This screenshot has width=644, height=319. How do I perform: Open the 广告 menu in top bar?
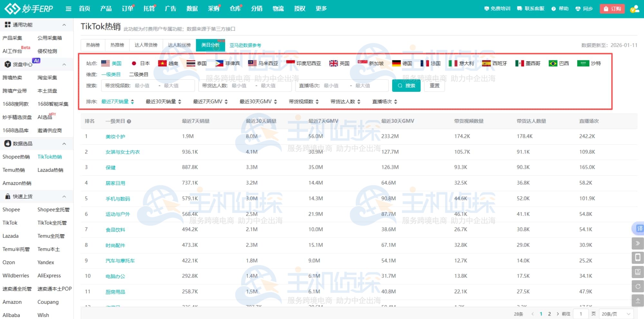[x=170, y=9]
